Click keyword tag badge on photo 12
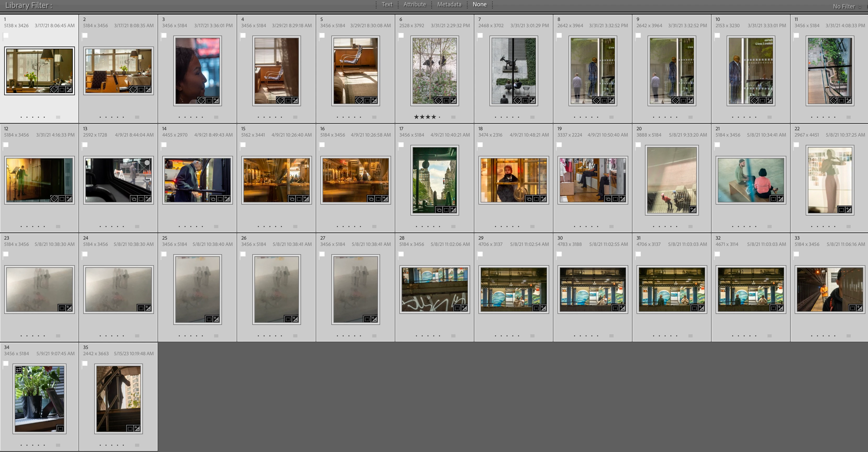Image resolution: width=868 pixels, height=452 pixels. pos(54,199)
